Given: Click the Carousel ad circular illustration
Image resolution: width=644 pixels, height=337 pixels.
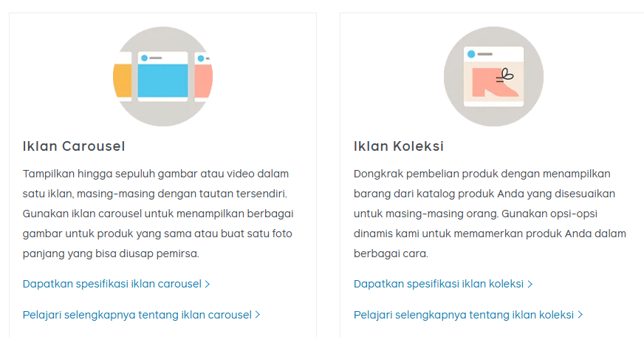Looking at the screenshot, I should click(x=163, y=76).
